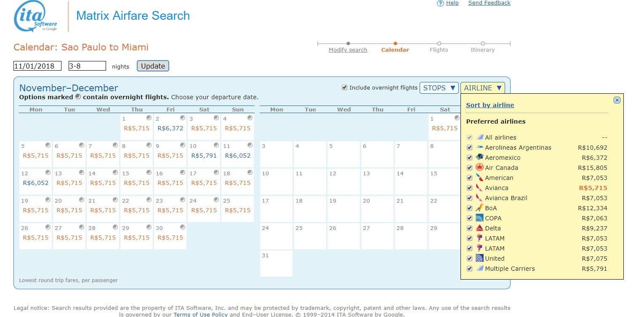Click the Matrix Airfare Search title

click(x=133, y=16)
